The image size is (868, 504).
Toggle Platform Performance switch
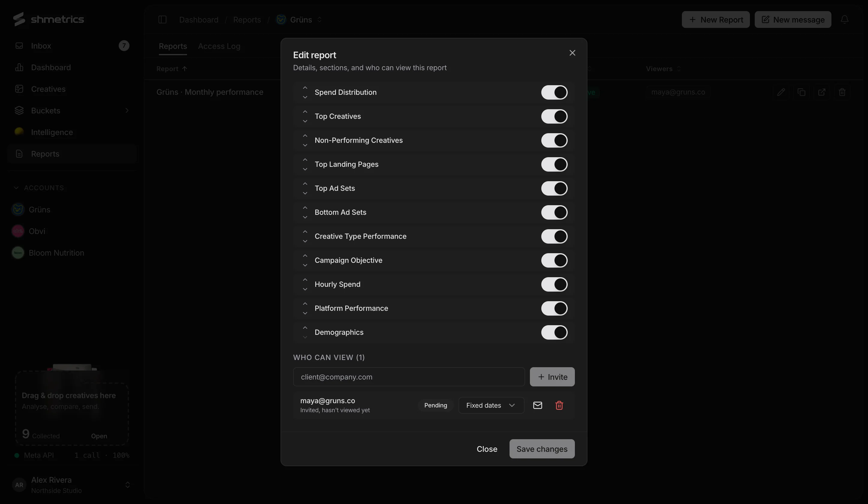click(x=554, y=308)
